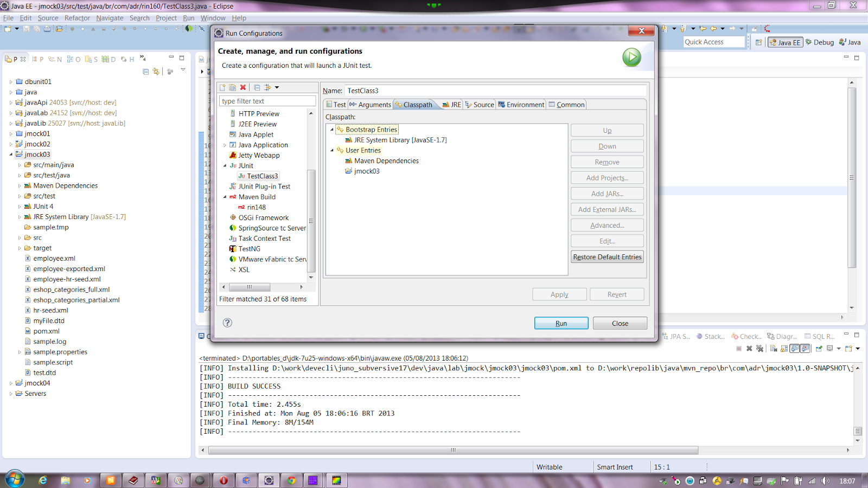Open the Window menu
This screenshot has width=868, height=488.
click(x=213, y=18)
